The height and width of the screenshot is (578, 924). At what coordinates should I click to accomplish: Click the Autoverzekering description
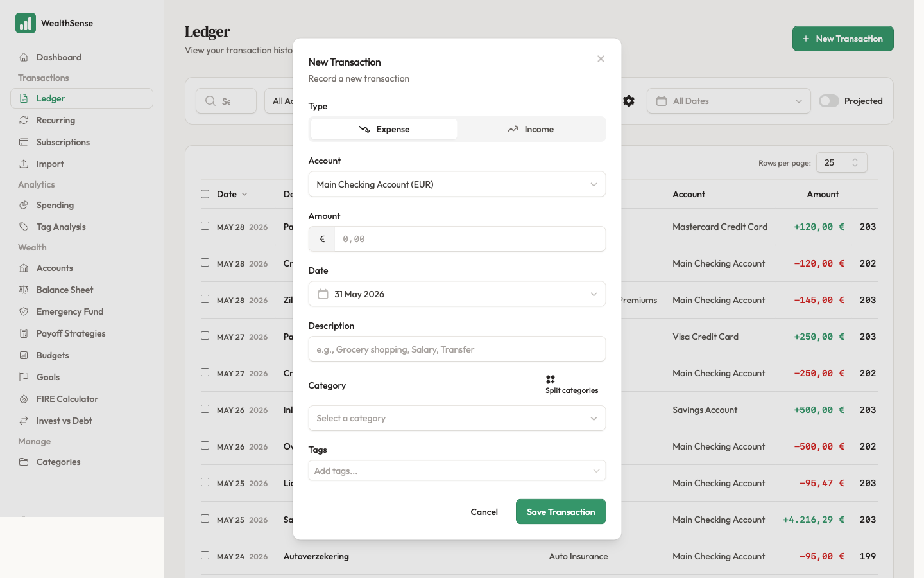coord(316,556)
